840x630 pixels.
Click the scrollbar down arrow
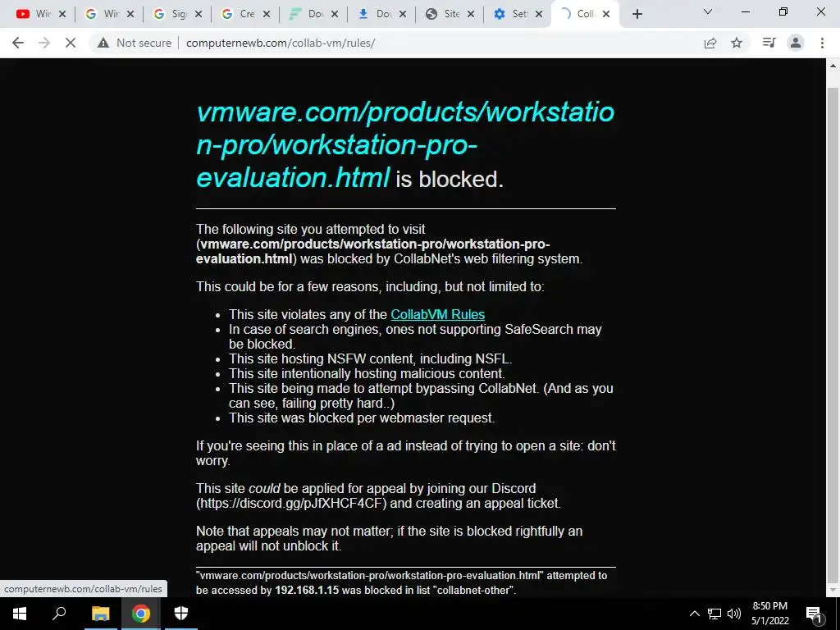(x=833, y=591)
